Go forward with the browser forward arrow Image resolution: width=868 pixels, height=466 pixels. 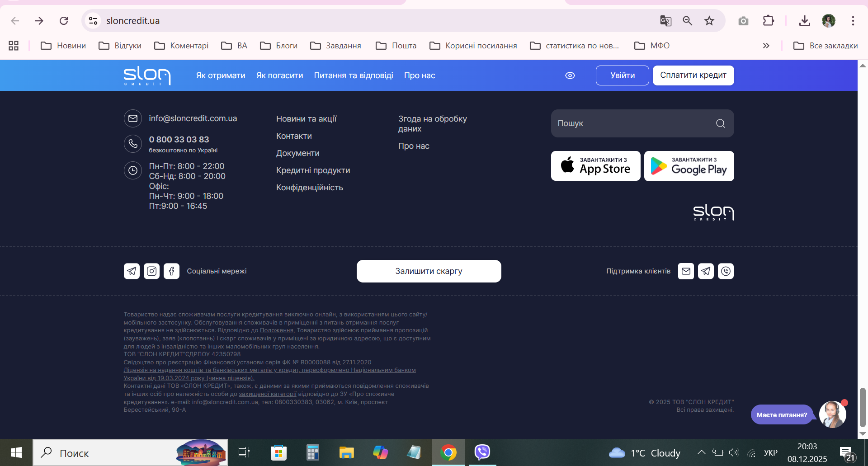click(x=39, y=21)
